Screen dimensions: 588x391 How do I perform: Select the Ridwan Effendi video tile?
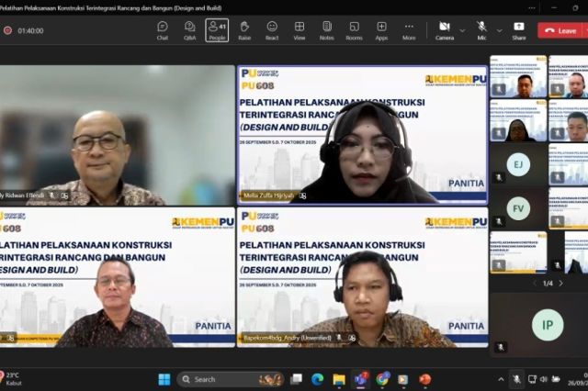[117, 135]
